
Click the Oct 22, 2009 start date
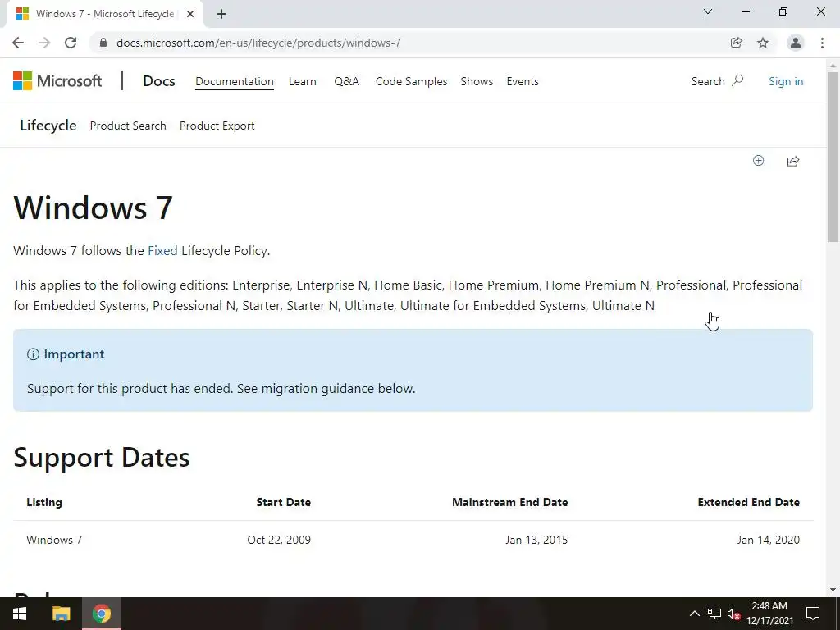point(279,540)
